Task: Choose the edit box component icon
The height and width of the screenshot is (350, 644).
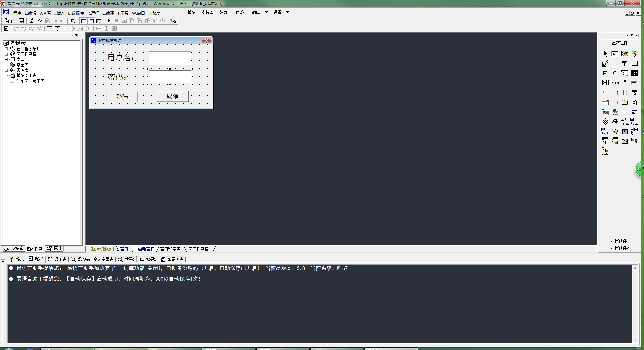Action: point(615,54)
